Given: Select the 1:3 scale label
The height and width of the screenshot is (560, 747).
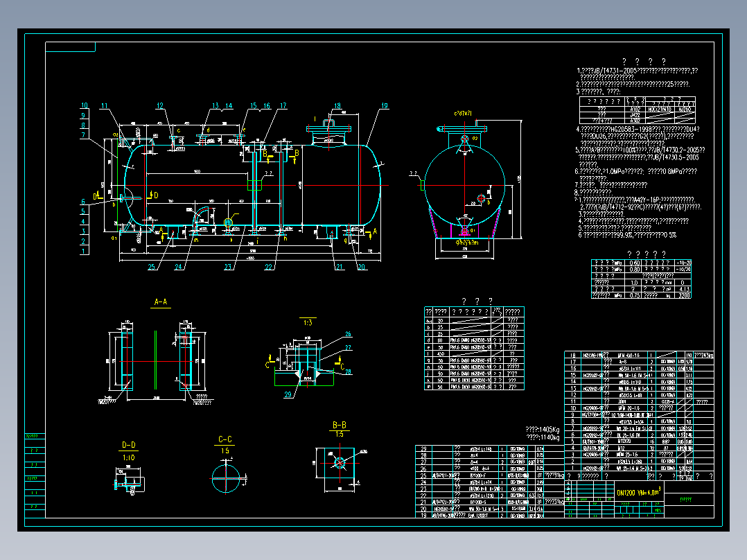Looking at the screenshot, I should (x=308, y=323).
